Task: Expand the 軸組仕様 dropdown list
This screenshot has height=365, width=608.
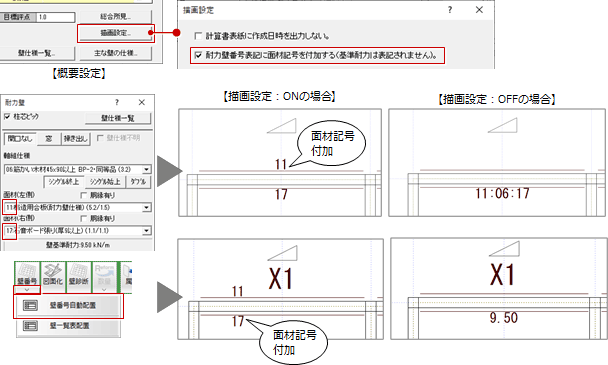Action: (147, 170)
